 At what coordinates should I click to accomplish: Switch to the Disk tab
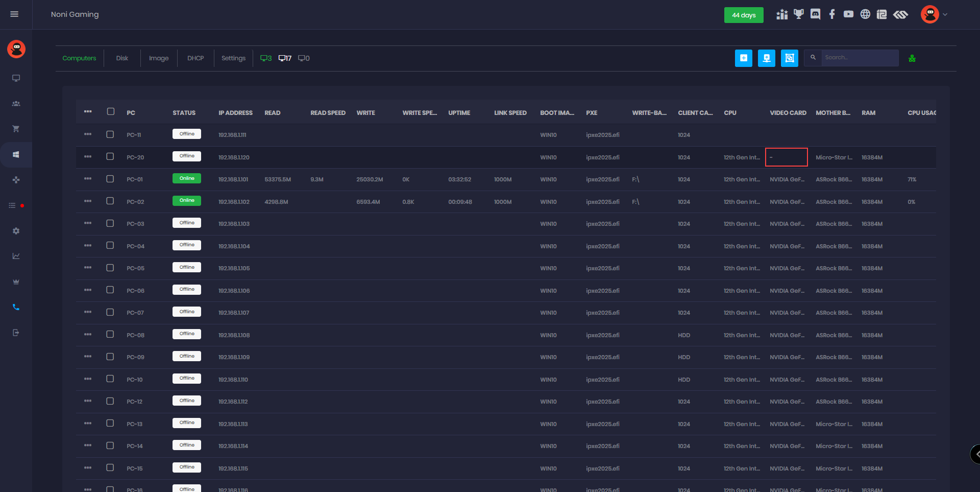coord(122,58)
